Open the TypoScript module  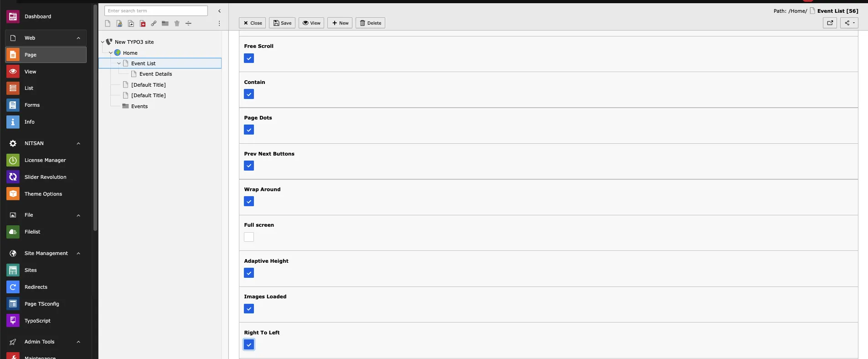(x=46, y=321)
